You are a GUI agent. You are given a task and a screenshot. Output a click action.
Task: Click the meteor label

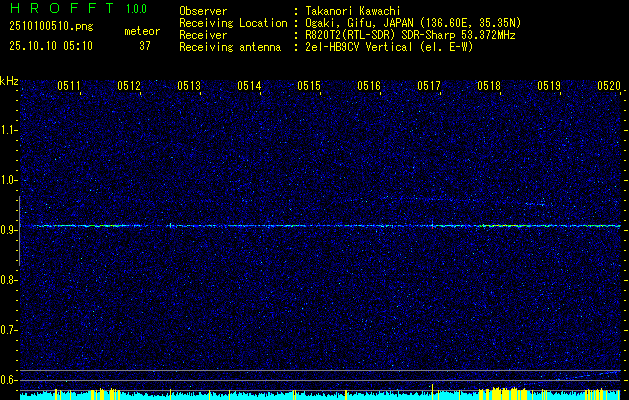coord(142,31)
